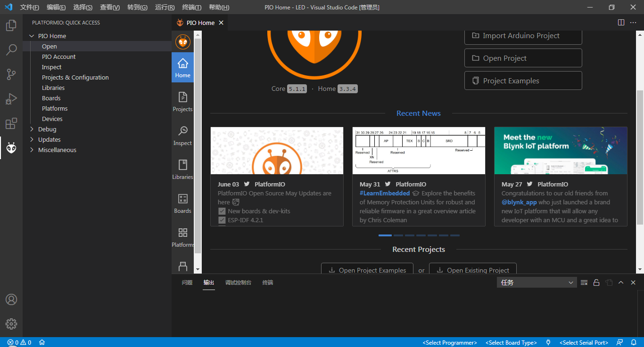Viewport: 644px width, 347px height.
Task: Maximize the bottom panel with the chevron-up icon
Action: pyautogui.click(x=621, y=282)
